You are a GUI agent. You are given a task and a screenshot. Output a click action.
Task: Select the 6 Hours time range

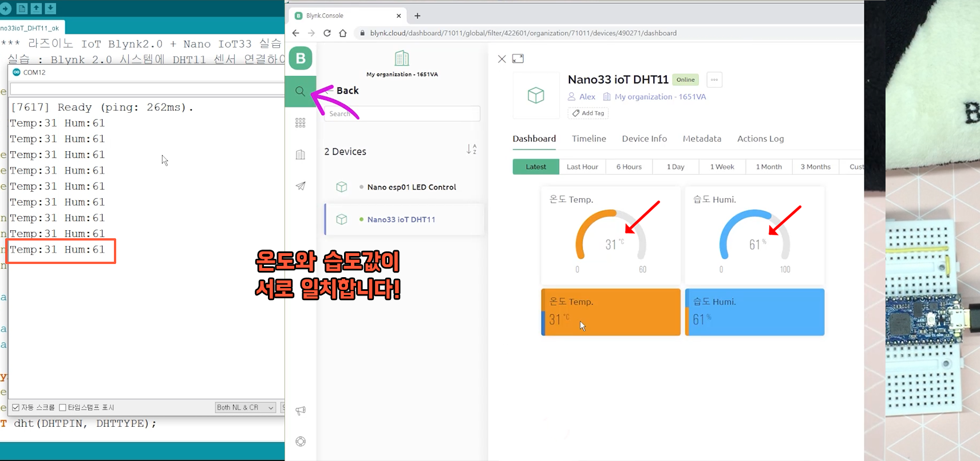tap(629, 167)
